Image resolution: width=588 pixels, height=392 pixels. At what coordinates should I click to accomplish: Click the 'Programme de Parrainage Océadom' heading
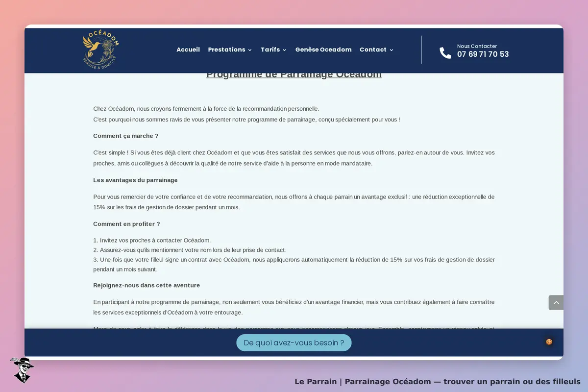294,74
